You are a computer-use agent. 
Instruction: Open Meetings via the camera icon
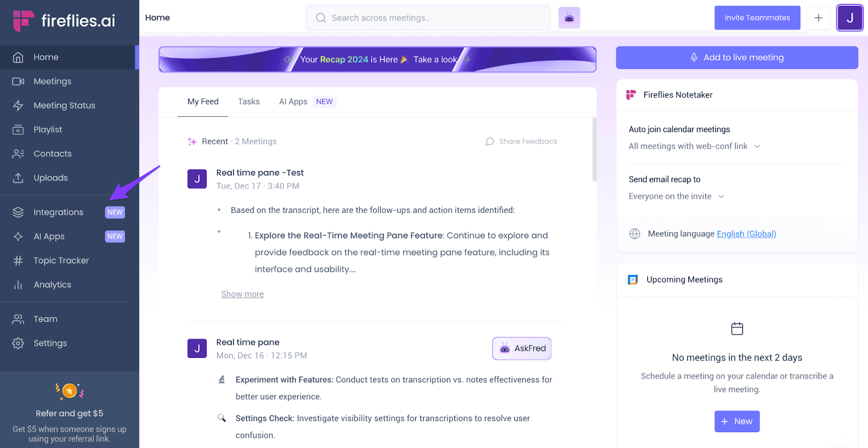point(18,81)
